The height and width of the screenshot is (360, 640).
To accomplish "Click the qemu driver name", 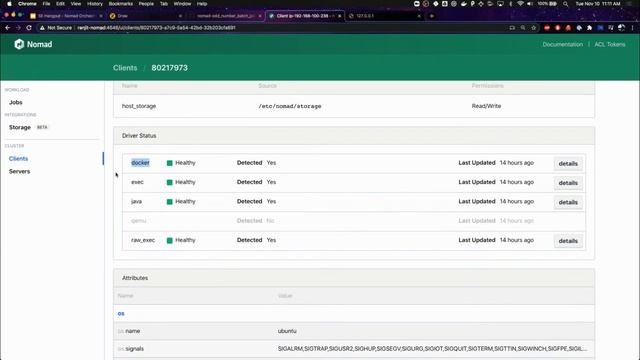I will click(138, 221).
